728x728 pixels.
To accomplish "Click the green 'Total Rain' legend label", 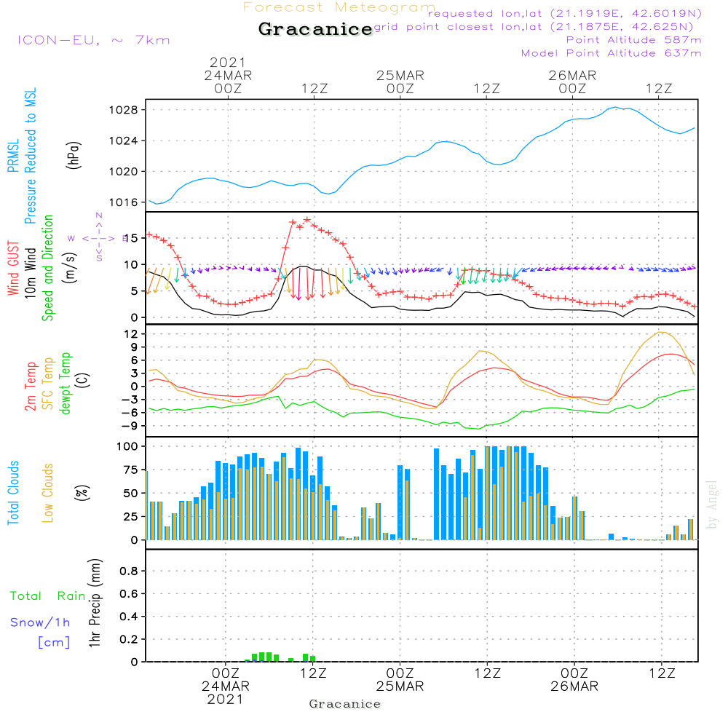I will pos(48,596).
